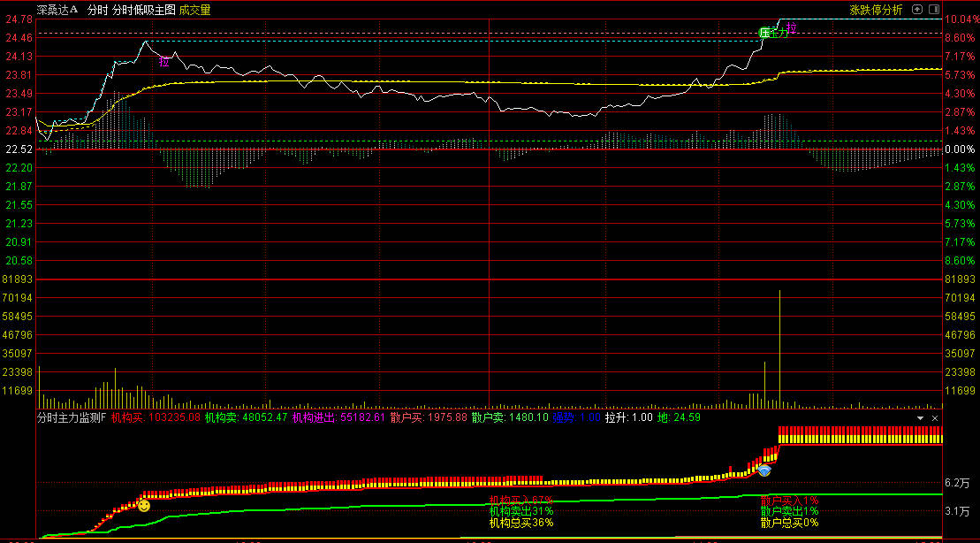Click the stock name 深桑达A
The height and width of the screenshot is (543, 980).
point(57,10)
